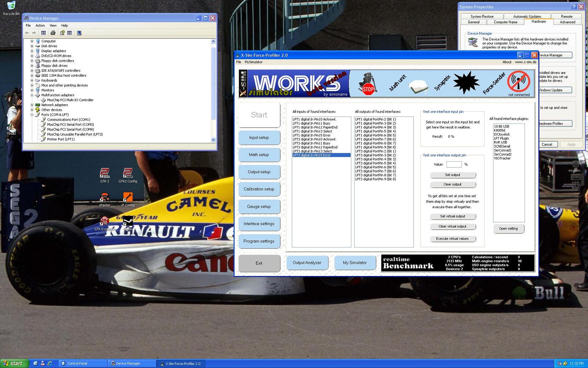The height and width of the screenshot is (368, 588).
Task: Open the Recycle Bin desktop icon
Action: point(11,8)
